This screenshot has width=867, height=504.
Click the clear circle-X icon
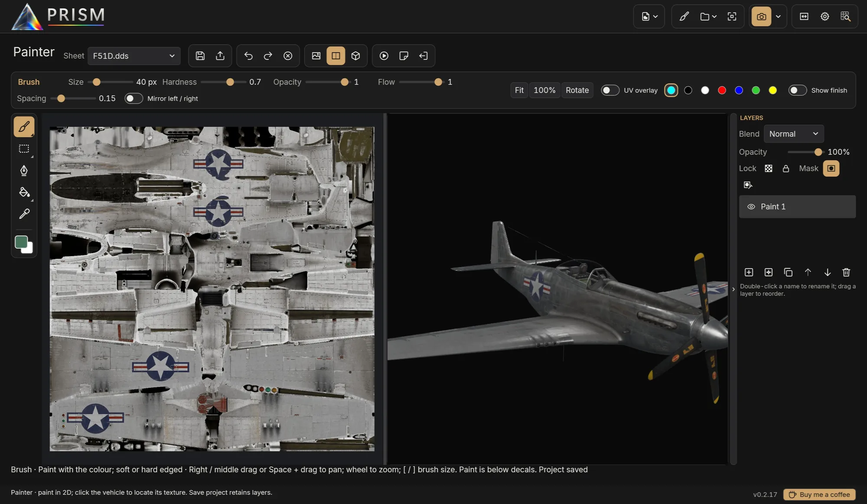pos(288,55)
